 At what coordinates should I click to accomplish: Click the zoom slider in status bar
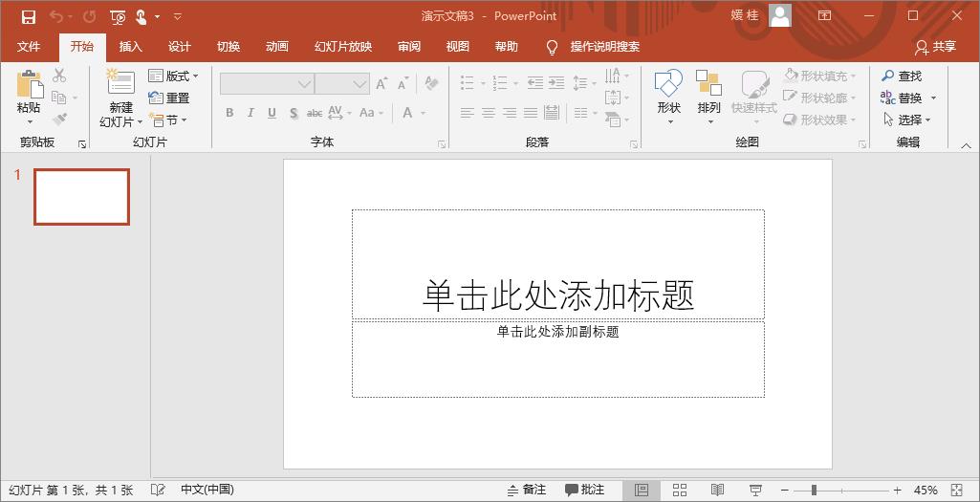pyautogui.click(x=814, y=490)
